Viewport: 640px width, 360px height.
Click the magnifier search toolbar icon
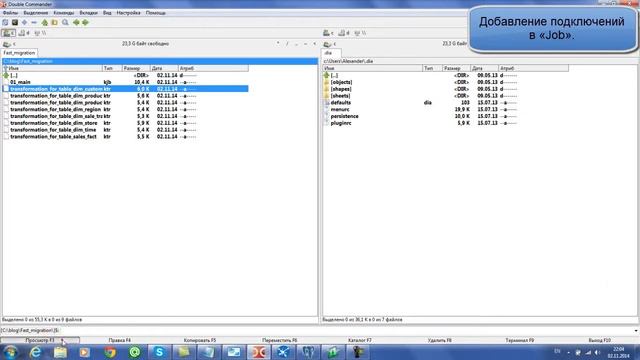(x=65, y=22)
